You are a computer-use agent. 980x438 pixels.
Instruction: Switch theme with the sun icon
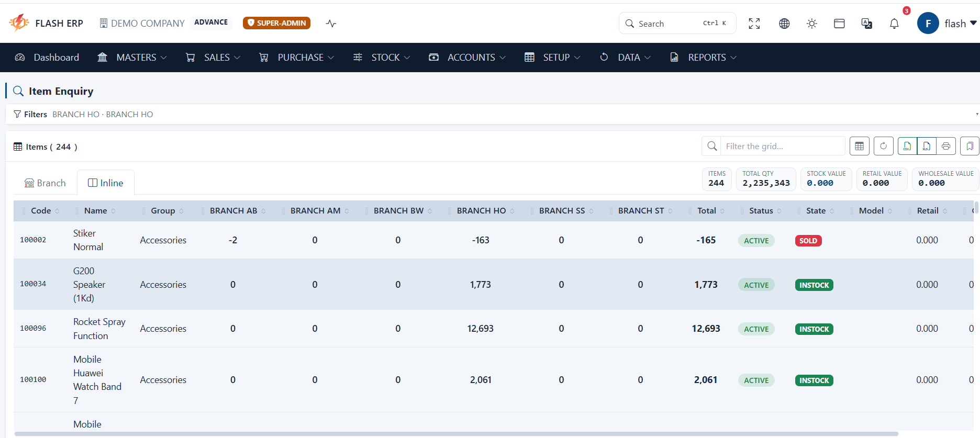pos(812,24)
